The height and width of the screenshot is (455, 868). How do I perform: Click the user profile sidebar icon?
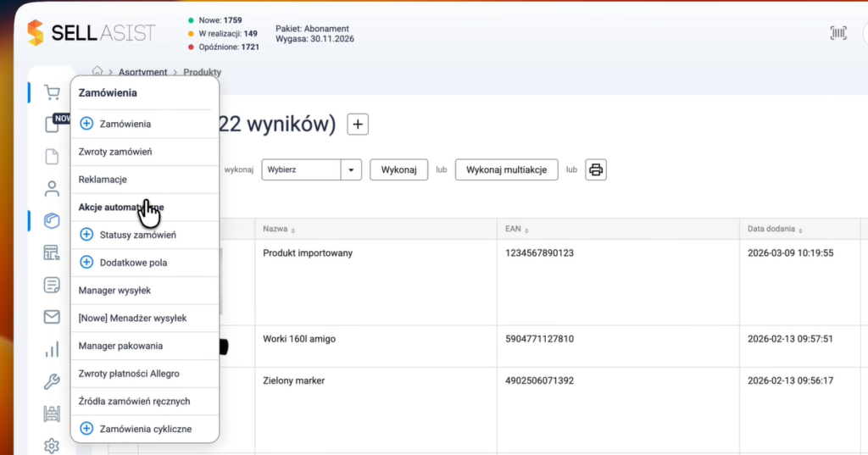coord(52,188)
